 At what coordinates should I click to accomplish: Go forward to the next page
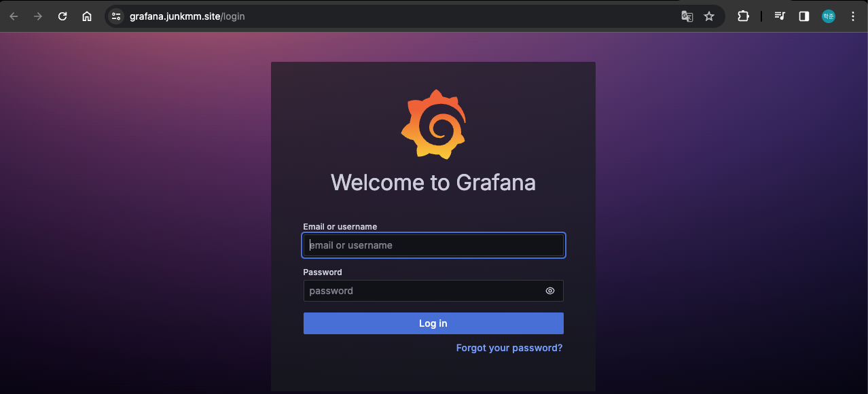tap(38, 16)
